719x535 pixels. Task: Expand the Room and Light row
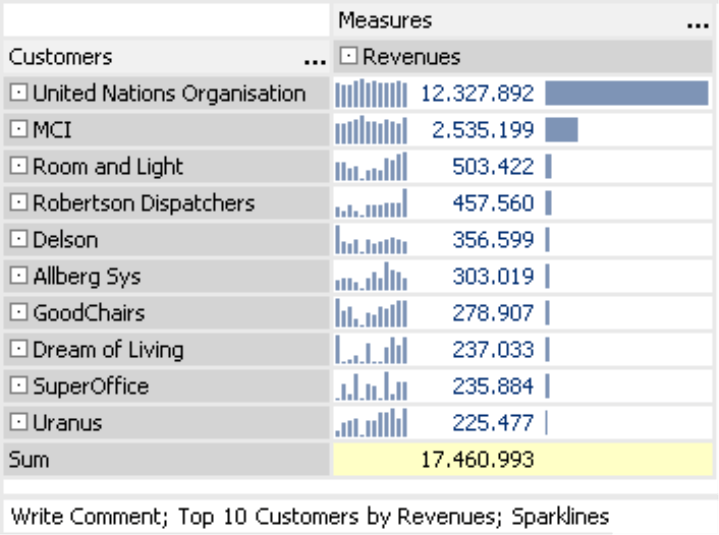(18, 166)
